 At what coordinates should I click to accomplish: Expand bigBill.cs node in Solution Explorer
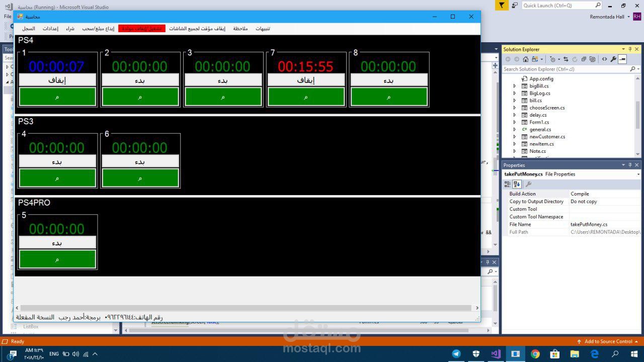(x=514, y=86)
